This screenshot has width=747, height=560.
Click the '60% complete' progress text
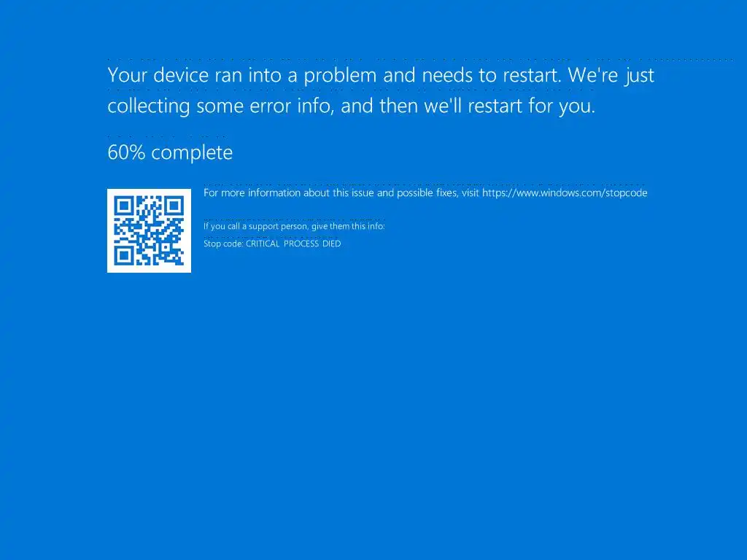(170, 152)
